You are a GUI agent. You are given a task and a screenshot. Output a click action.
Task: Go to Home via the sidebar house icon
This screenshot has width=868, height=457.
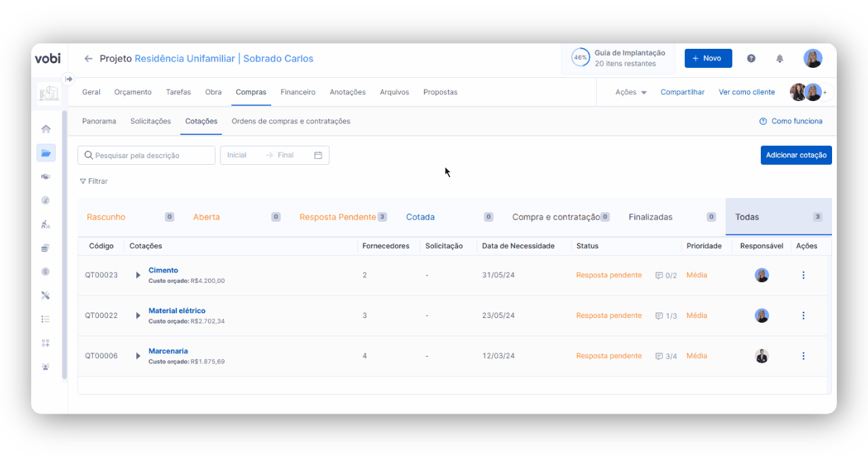click(x=46, y=129)
